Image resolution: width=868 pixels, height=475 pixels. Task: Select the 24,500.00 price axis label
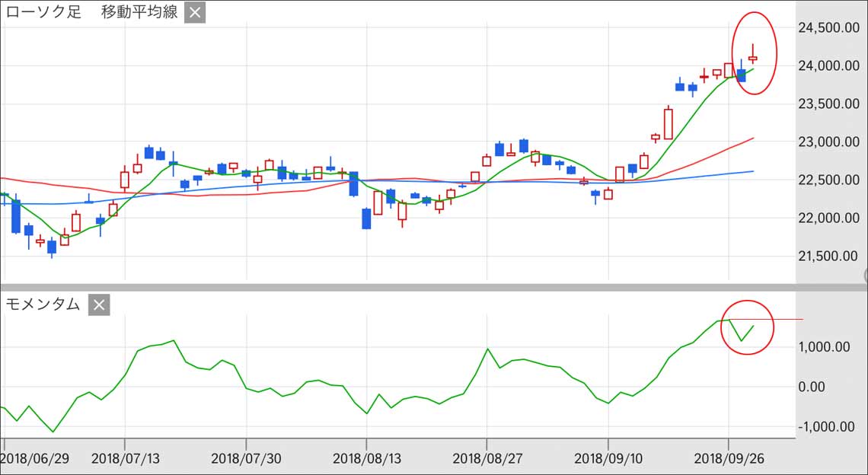click(828, 27)
